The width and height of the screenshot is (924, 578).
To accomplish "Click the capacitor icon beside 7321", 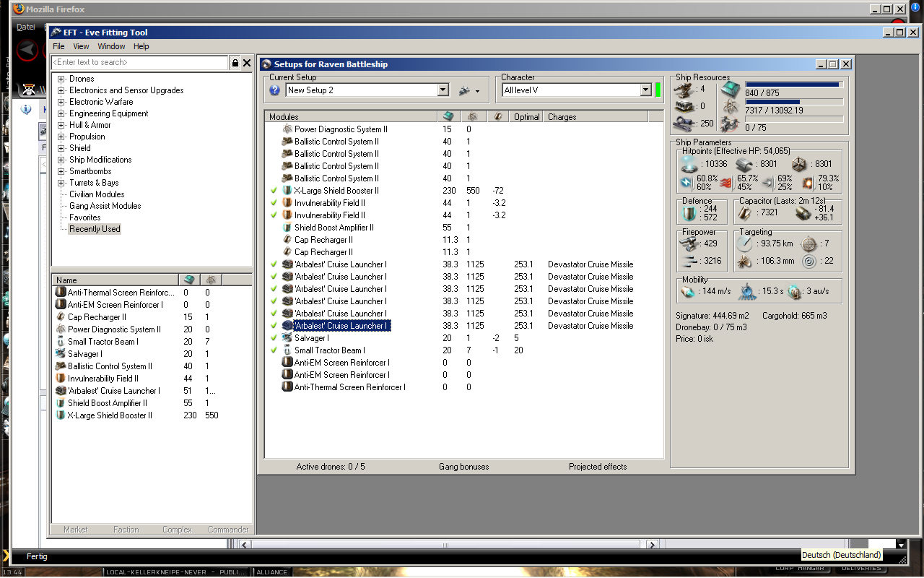I will (745, 212).
